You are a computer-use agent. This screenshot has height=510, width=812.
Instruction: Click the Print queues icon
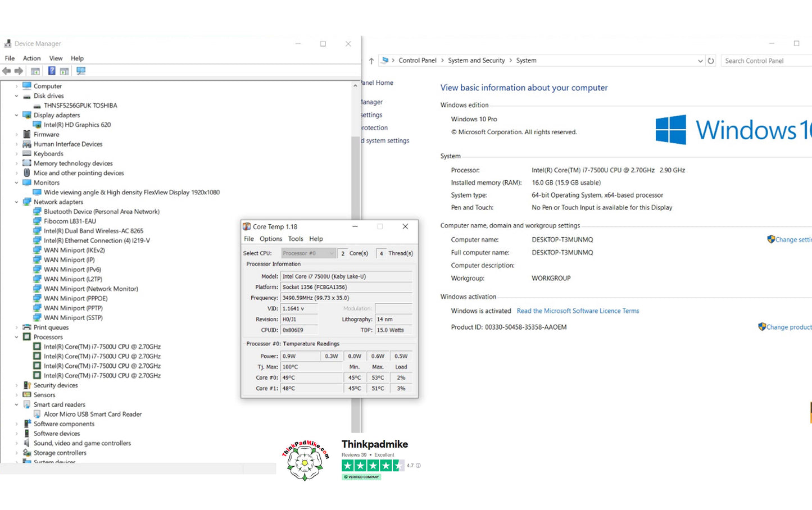tap(26, 327)
